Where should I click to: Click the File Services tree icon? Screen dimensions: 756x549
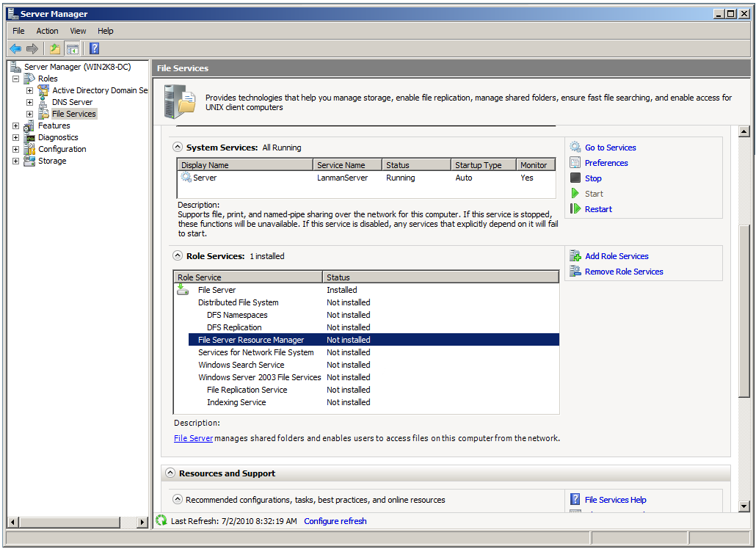(x=43, y=114)
